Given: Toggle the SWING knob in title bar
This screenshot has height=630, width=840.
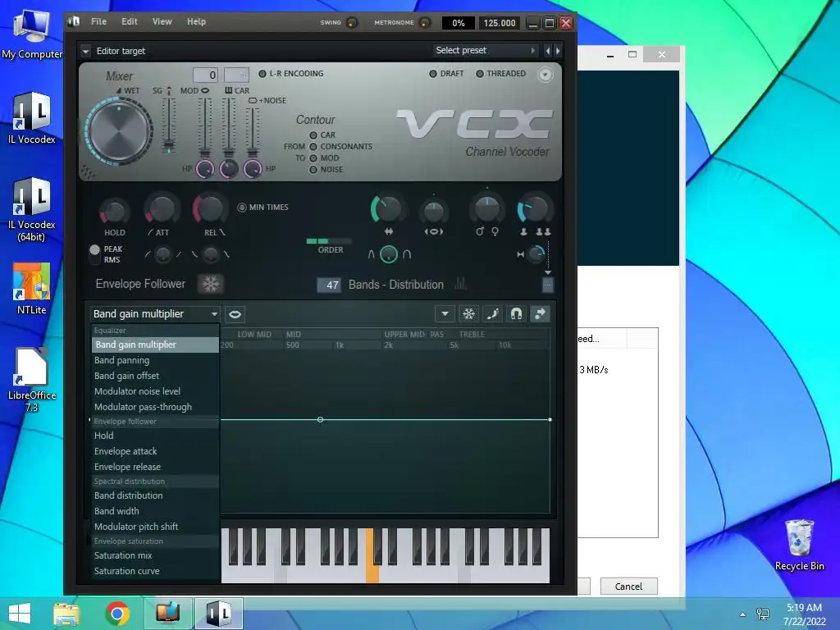Looking at the screenshot, I should coord(352,22).
